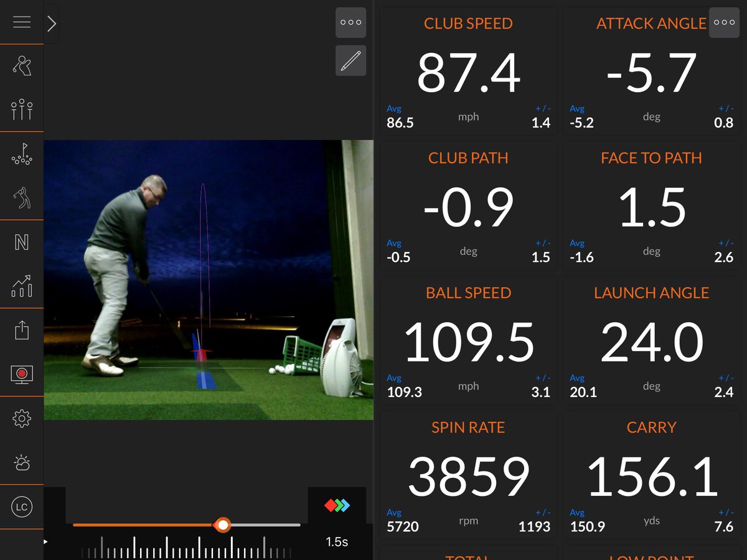Screen dimensions: 747x560
Task: Open app settings with the gear icon
Action: [22, 418]
